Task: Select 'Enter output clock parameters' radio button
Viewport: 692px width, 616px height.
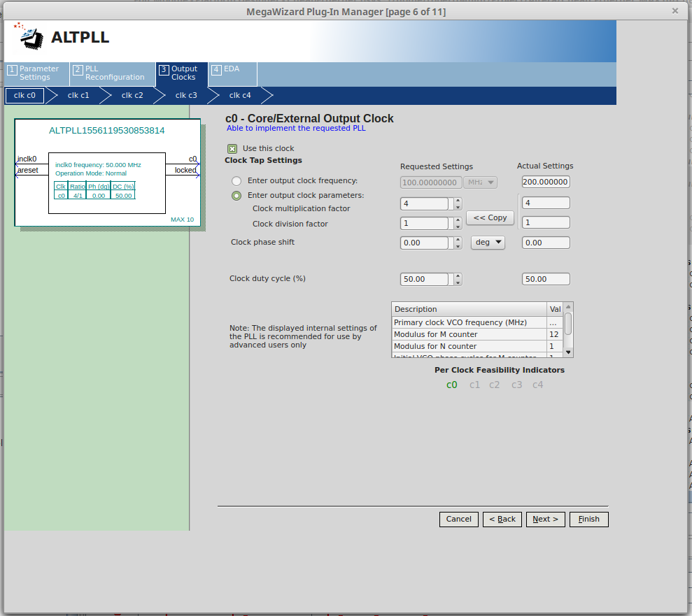Action: pyautogui.click(x=236, y=196)
